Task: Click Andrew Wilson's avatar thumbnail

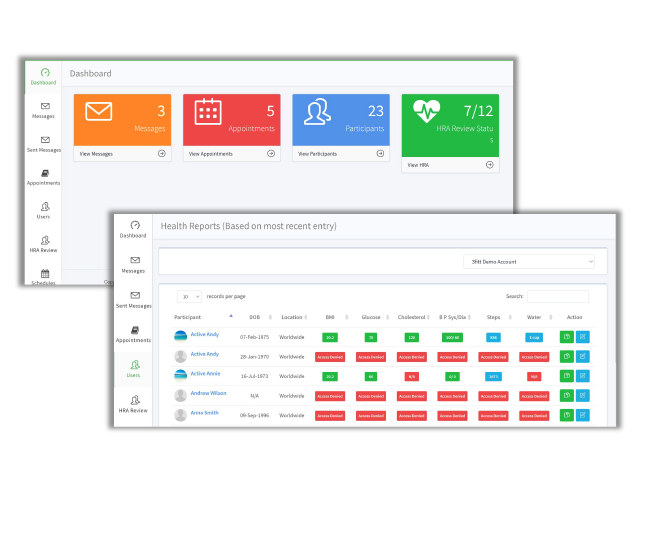Action: point(180,395)
